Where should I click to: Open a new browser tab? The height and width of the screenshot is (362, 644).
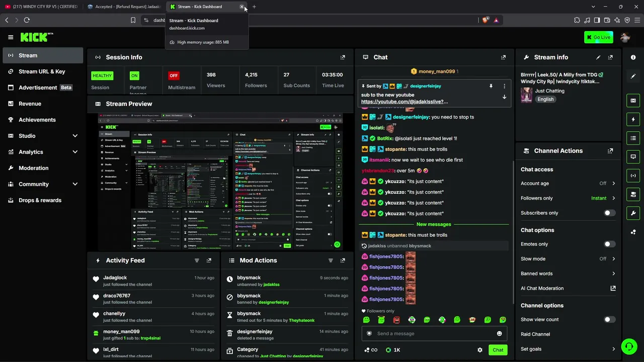(254, 7)
